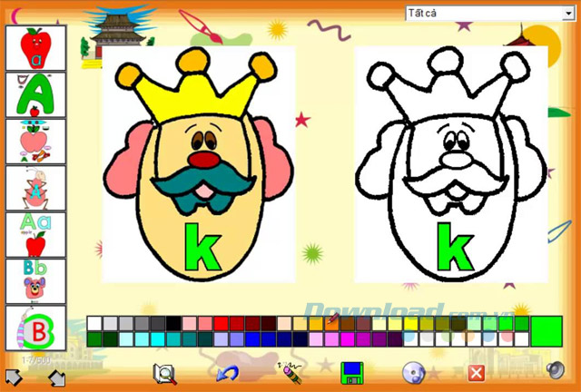Screen dimensions: 581x392
Task: Pick the black color swatch
Action: click(x=173, y=323)
